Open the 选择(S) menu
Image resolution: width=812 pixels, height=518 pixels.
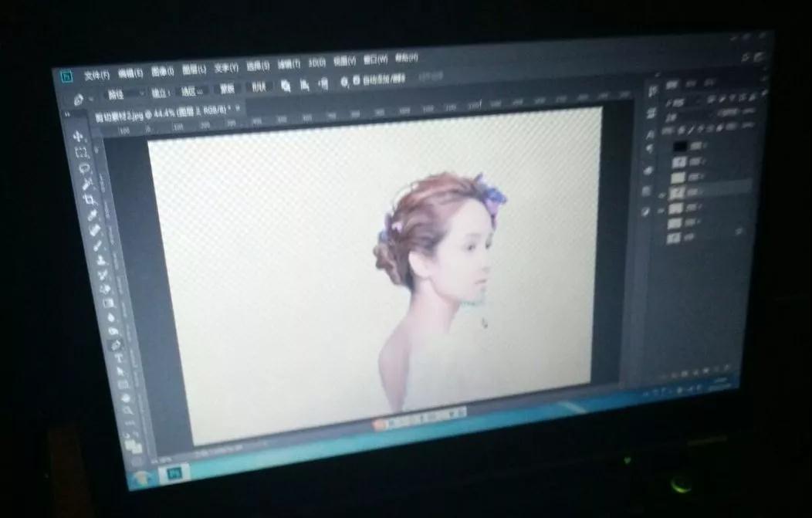coord(257,66)
